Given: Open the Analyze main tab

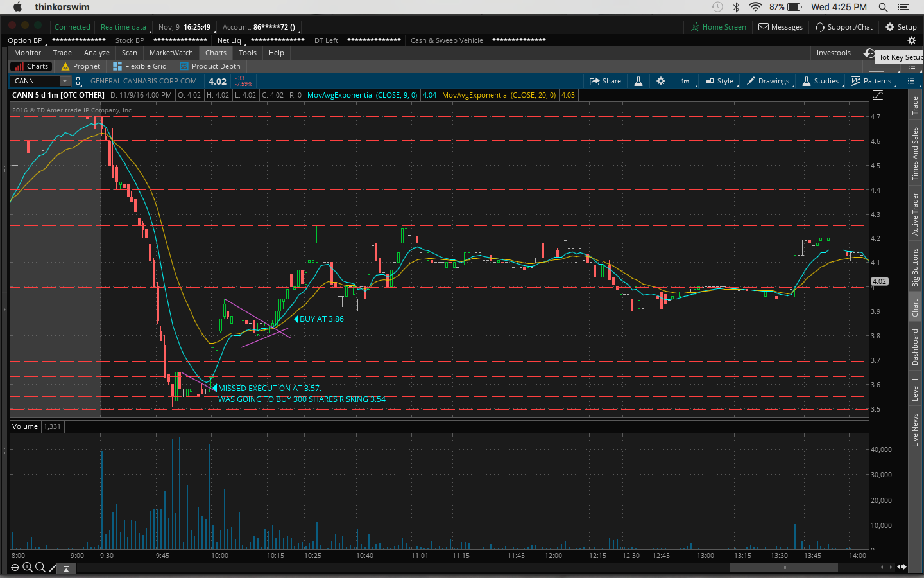Looking at the screenshot, I should point(97,53).
